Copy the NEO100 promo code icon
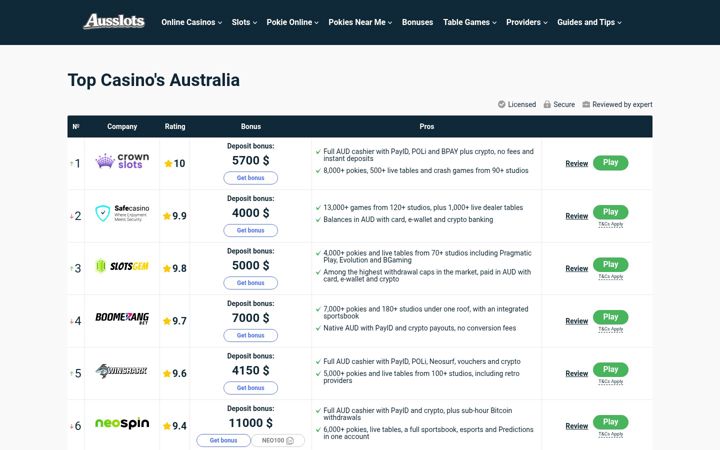The height and width of the screenshot is (450, 720). tap(290, 440)
